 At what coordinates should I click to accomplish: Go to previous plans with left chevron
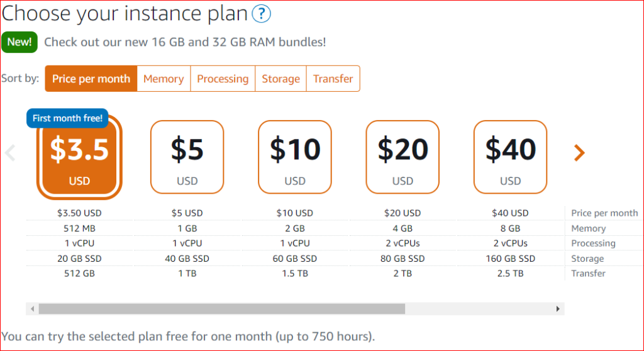[x=10, y=152]
